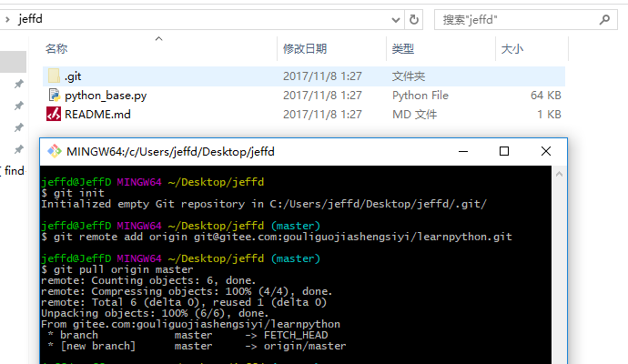The width and height of the screenshot is (628, 364).
Task: Click the first pin icon in sidebar
Action: (x=19, y=84)
